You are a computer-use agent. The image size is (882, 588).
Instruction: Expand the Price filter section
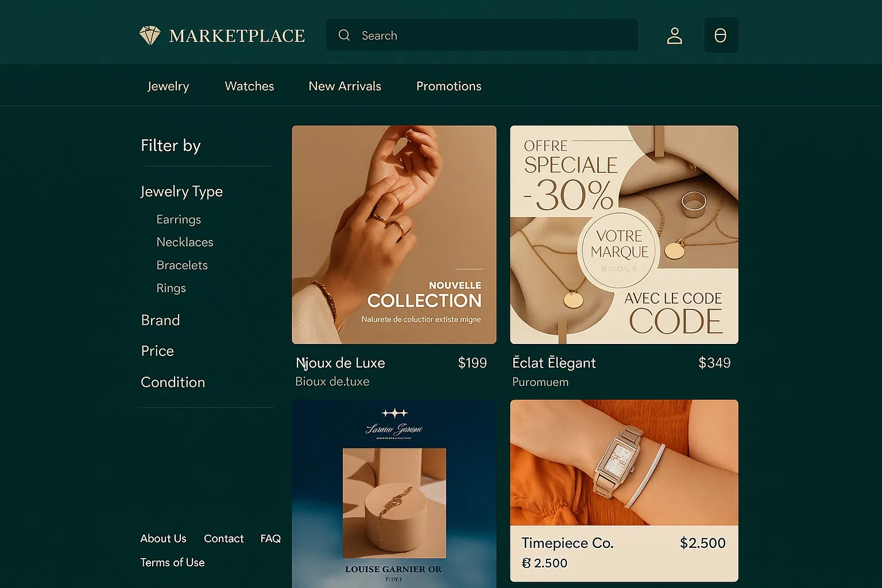pos(157,351)
